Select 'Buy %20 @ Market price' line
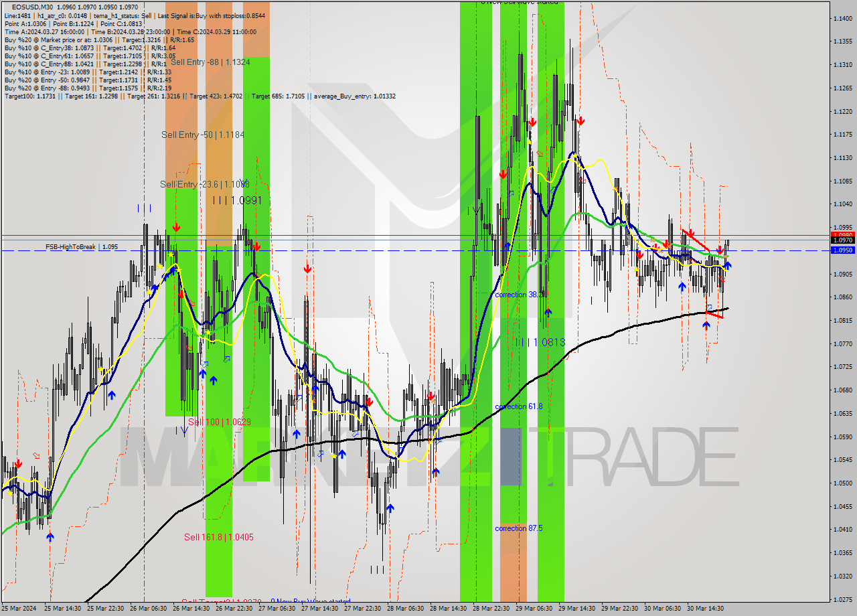This screenshot has width=857, height=616. (x=99, y=40)
